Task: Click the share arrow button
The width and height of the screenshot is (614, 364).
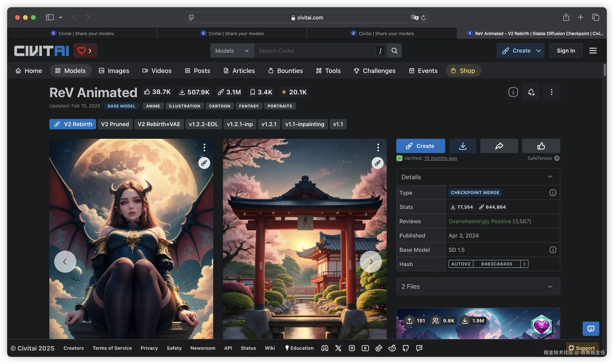Action: coord(499,146)
